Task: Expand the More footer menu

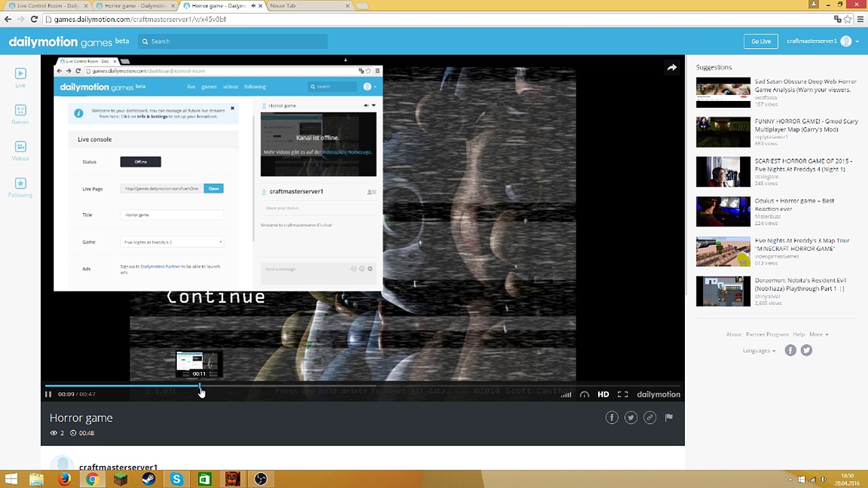Action: [818, 334]
